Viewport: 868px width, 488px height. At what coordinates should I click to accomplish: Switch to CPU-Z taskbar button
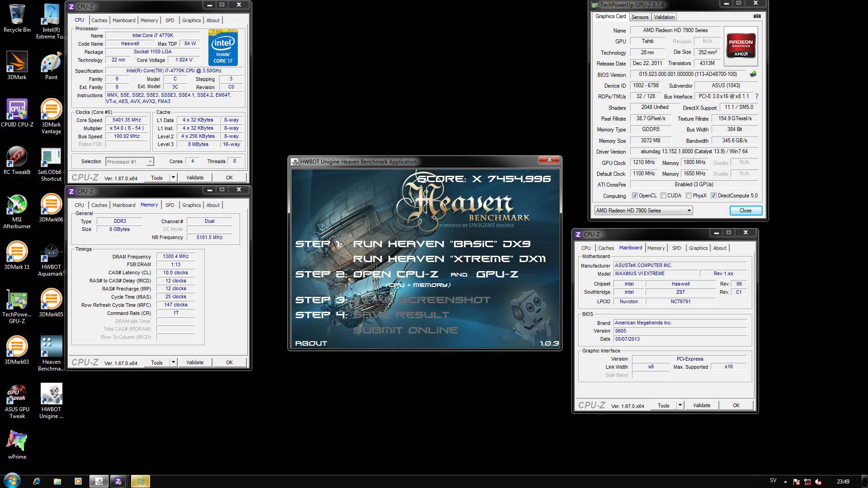tap(118, 481)
